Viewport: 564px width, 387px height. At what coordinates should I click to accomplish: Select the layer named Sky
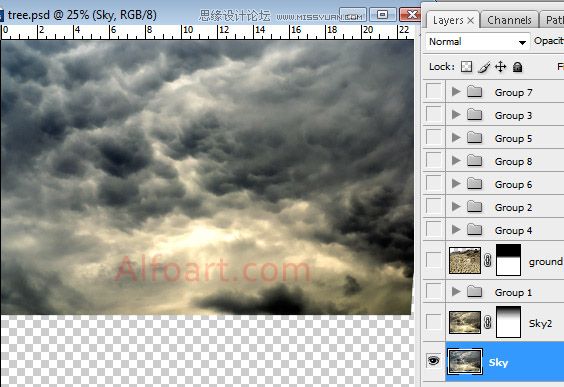(498, 363)
